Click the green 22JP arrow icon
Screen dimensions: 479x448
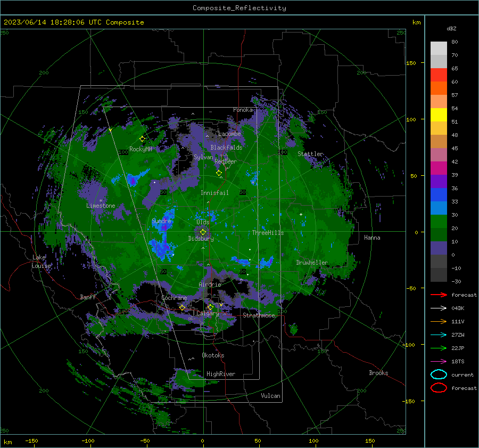pos(439,348)
